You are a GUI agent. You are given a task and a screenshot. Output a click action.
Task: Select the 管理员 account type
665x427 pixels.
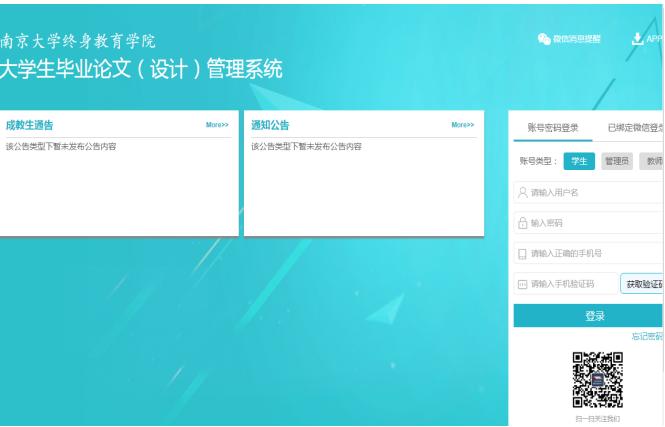tap(617, 161)
